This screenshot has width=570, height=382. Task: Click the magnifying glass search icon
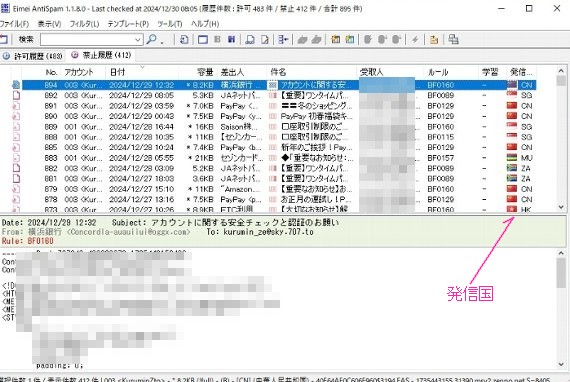point(151,39)
